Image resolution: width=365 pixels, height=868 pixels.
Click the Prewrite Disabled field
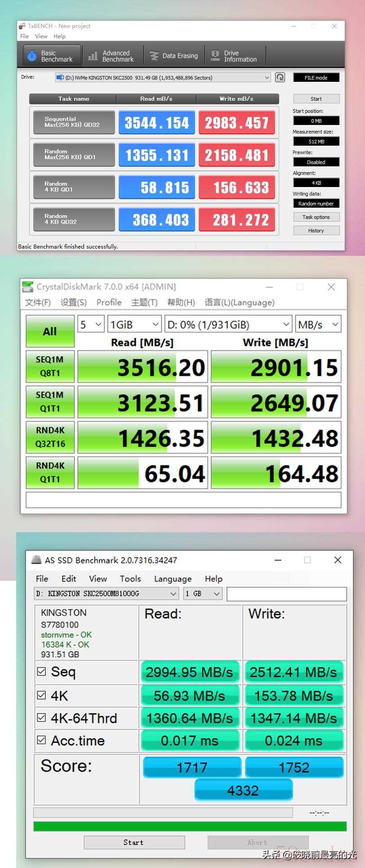point(316,162)
